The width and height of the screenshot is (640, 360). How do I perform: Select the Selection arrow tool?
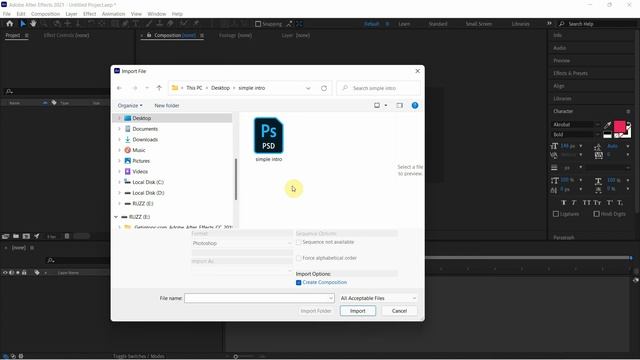coord(22,24)
